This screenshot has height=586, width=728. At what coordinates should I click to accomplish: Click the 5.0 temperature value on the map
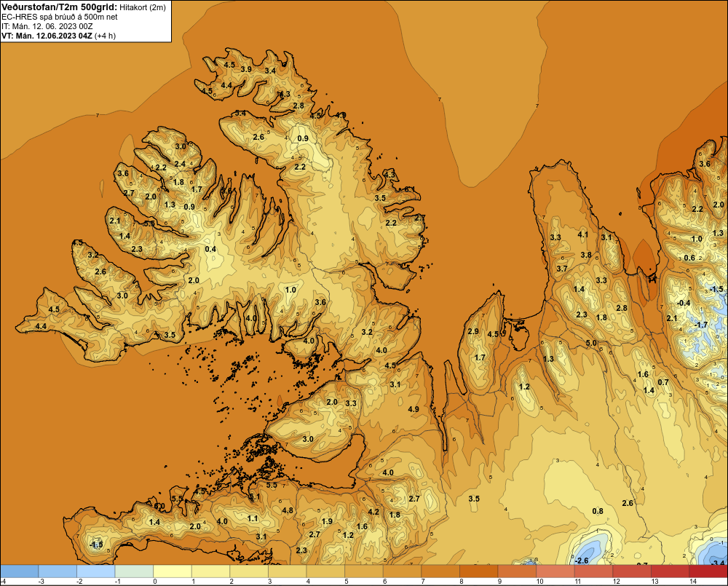pos(591,343)
